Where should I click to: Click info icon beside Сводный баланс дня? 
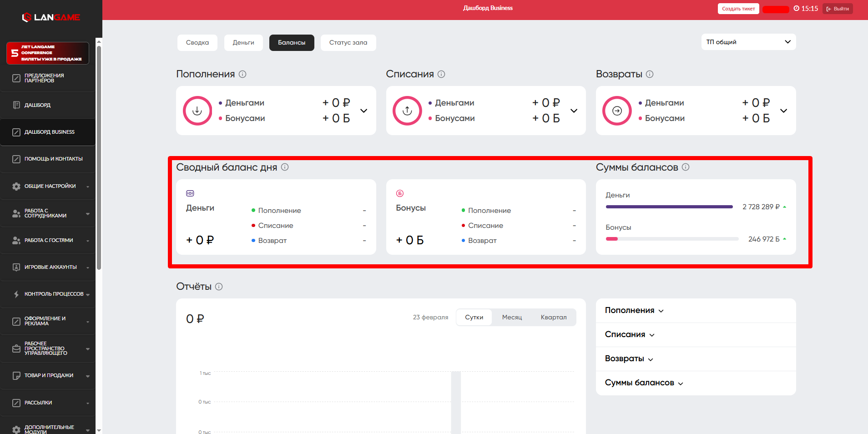click(285, 167)
